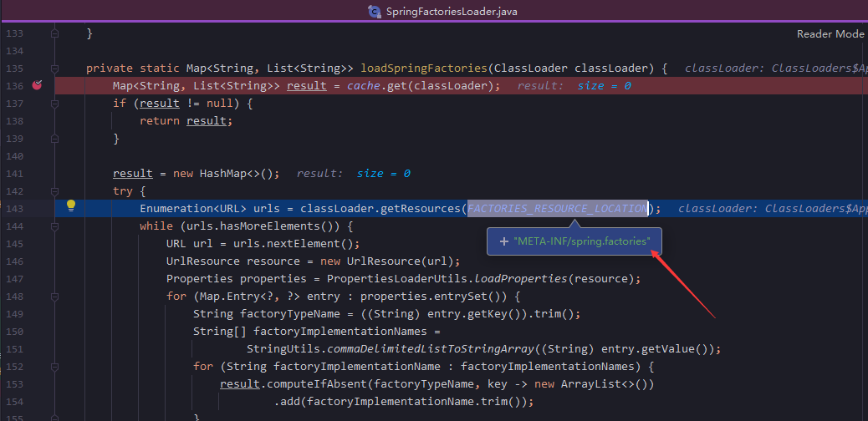The height and width of the screenshot is (421, 868).
Task: Click the classLoader inline hint on line 143
Action: pyautogui.click(x=773, y=209)
